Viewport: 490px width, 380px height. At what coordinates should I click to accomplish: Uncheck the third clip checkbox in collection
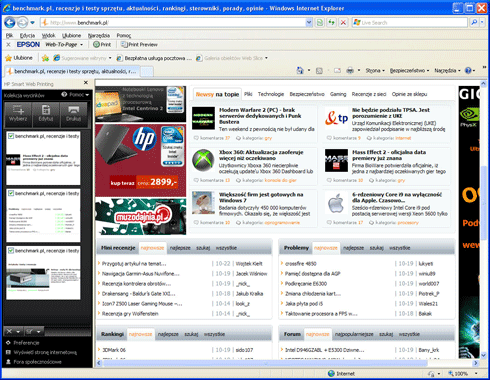[x=11, y=251]
